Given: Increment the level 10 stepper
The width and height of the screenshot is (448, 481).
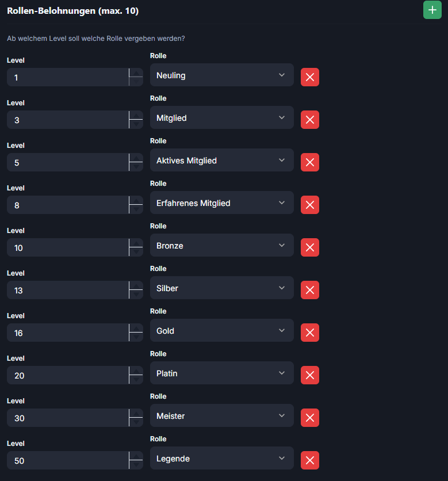Looking at the screenshot, I should [x=136, y=243].
